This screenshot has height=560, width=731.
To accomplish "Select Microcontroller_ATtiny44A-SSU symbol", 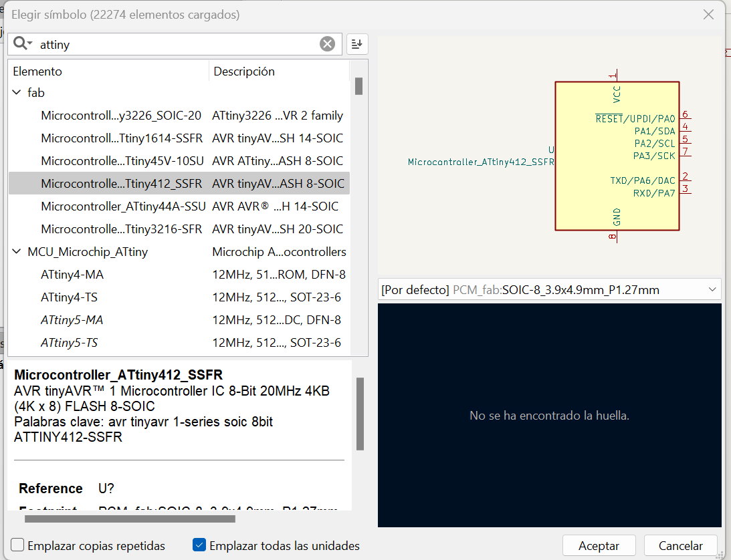I will click(123, 206).
